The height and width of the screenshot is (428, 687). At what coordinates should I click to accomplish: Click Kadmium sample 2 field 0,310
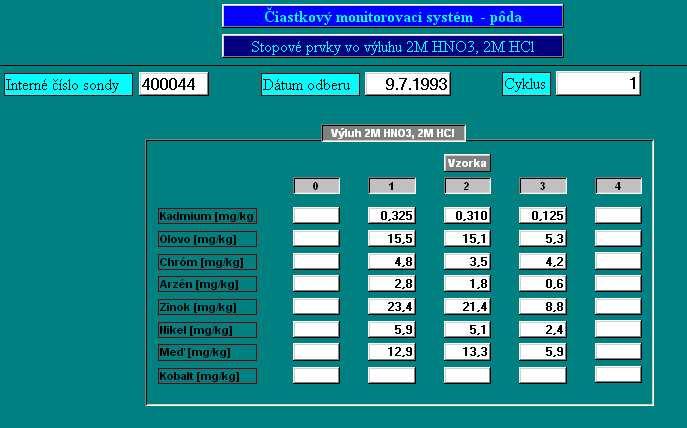coord(467,215)
